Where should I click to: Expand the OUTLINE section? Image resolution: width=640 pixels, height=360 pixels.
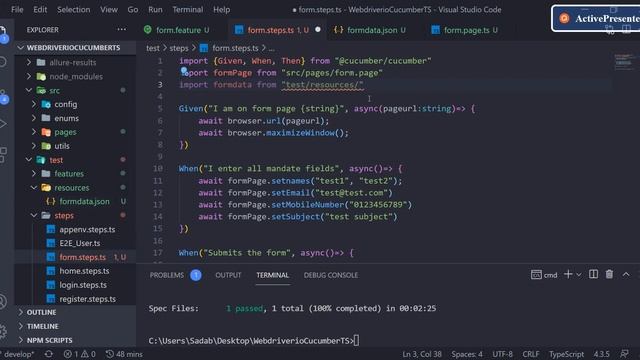click(76, 312)
